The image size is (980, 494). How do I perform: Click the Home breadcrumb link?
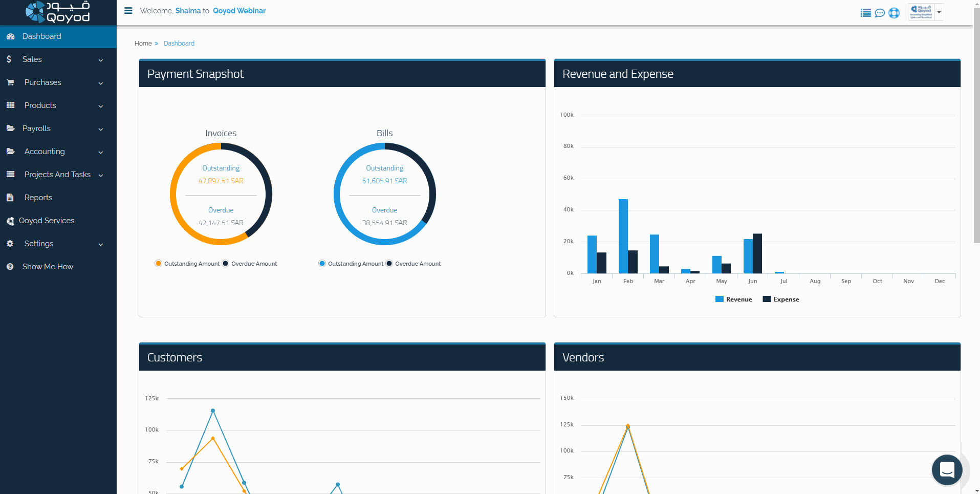tap(143, 44)
